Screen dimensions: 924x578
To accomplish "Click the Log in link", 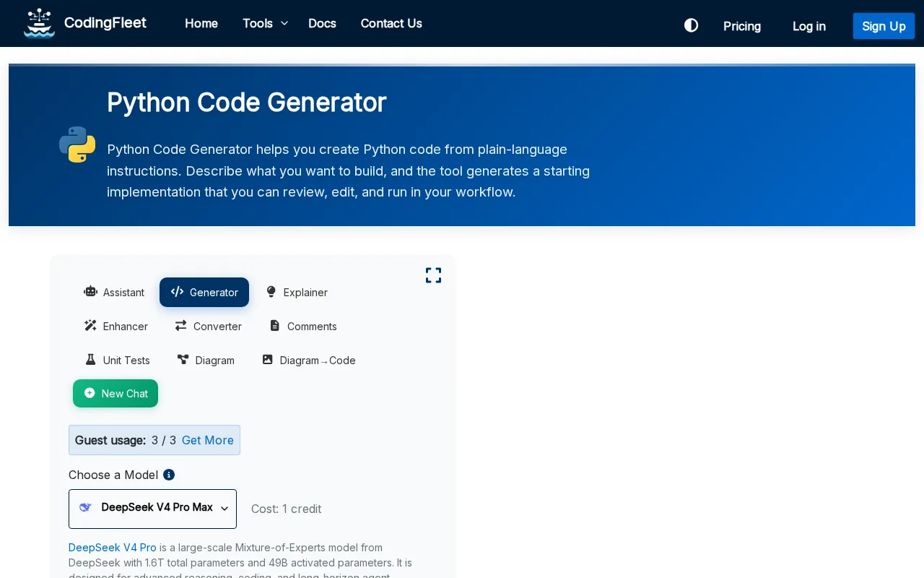I will (x=809, y=26).
